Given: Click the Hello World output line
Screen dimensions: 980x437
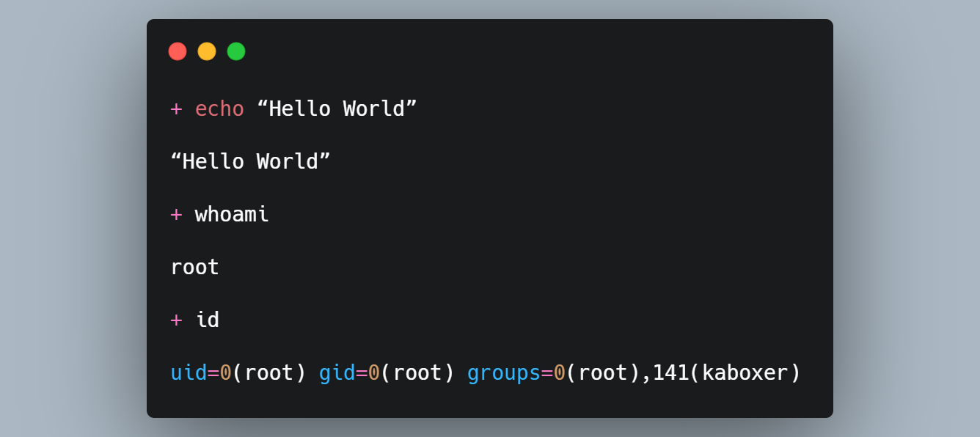Looking at the screenshot, I should [x=250, y=162].
